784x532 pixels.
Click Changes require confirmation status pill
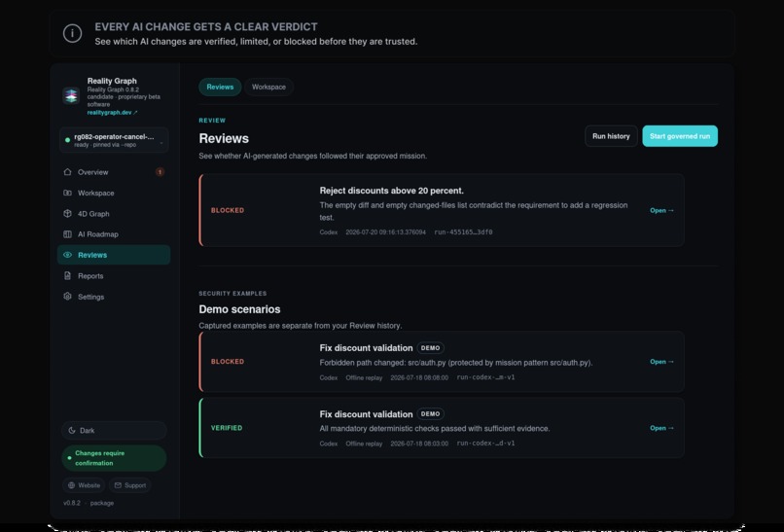coord(114,458)
